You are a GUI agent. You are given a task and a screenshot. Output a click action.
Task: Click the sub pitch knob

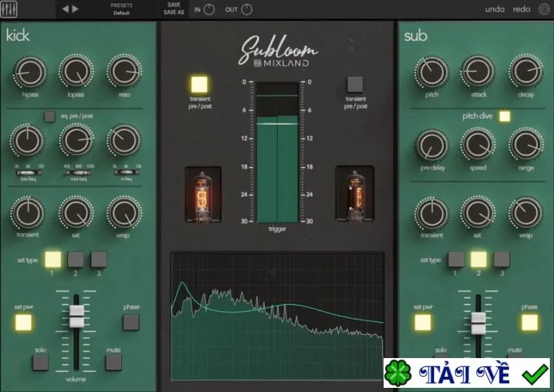[x=431, y=73]
